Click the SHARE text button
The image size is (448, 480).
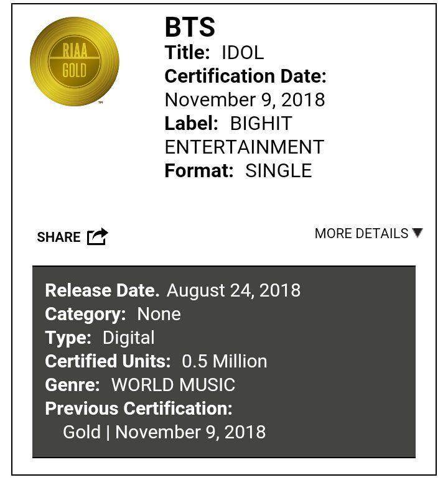[x=58, y=238]
